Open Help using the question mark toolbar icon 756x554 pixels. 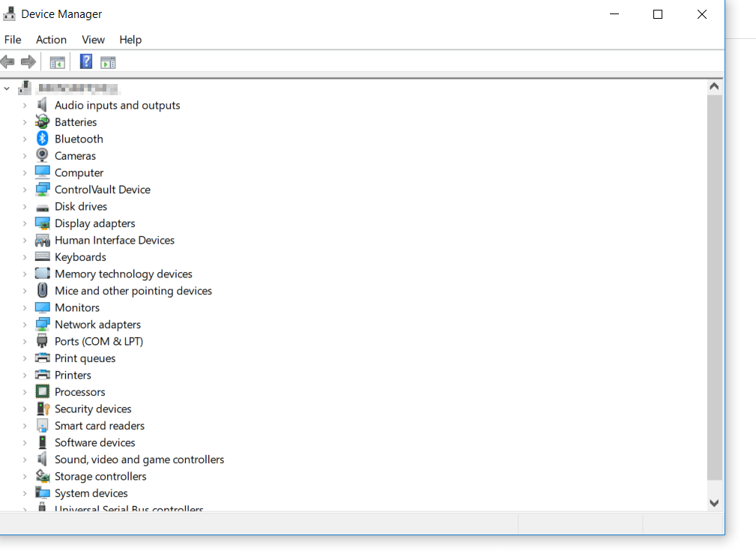click(85, 61)
